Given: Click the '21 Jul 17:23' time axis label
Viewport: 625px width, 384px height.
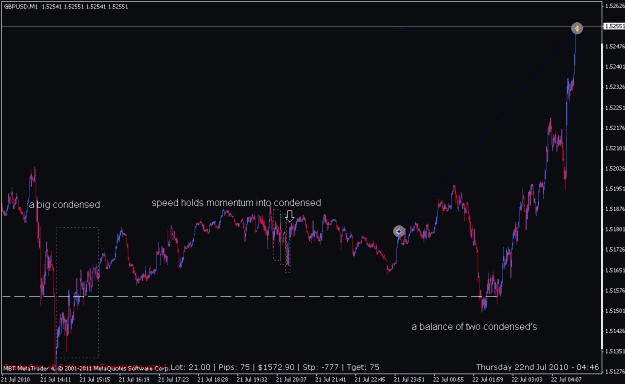Looking at the screenshot, I should tap(173, 380).
